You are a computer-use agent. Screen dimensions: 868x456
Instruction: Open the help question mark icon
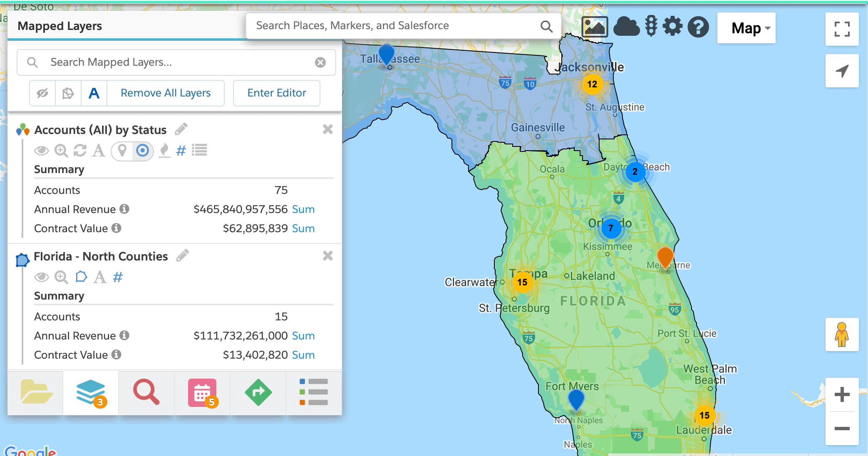[698, 27]
